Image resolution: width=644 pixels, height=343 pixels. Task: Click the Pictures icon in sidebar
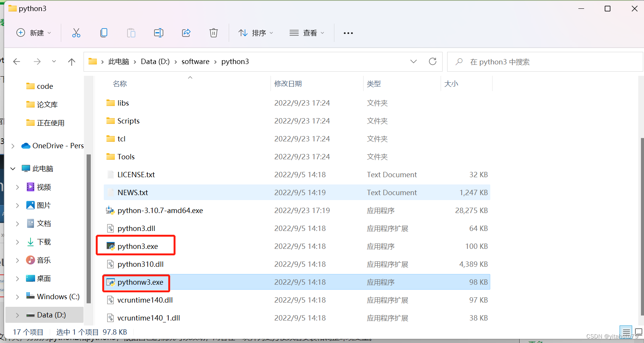pyautogui.click(x=31, y=205)
